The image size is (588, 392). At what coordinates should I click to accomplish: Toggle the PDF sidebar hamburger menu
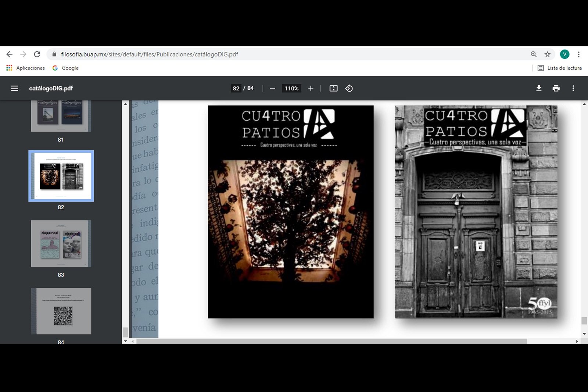15,88
